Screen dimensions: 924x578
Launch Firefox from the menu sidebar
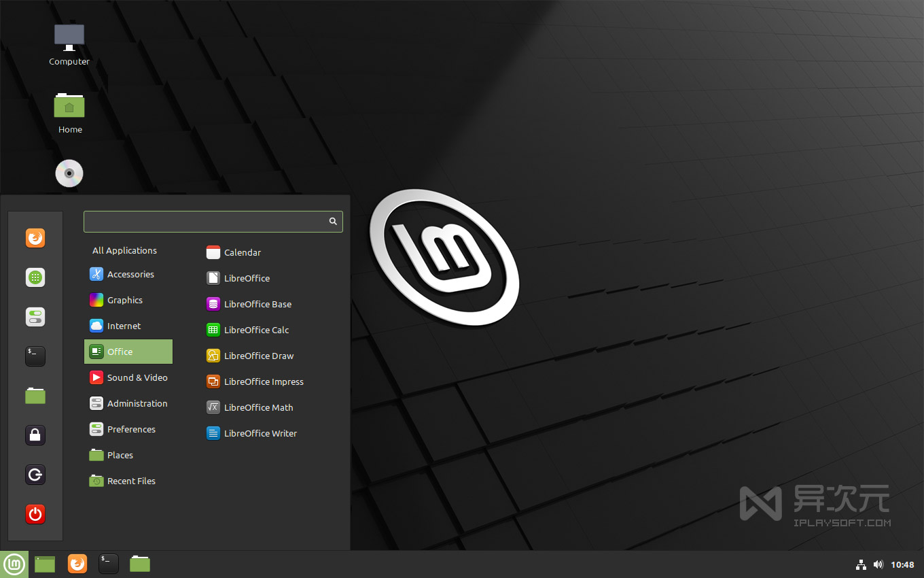click(x=35, y=238)
